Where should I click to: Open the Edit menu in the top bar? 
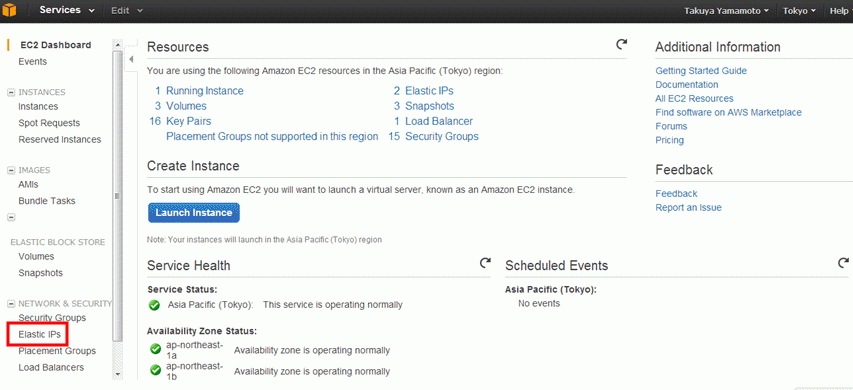tap(127, 10)
